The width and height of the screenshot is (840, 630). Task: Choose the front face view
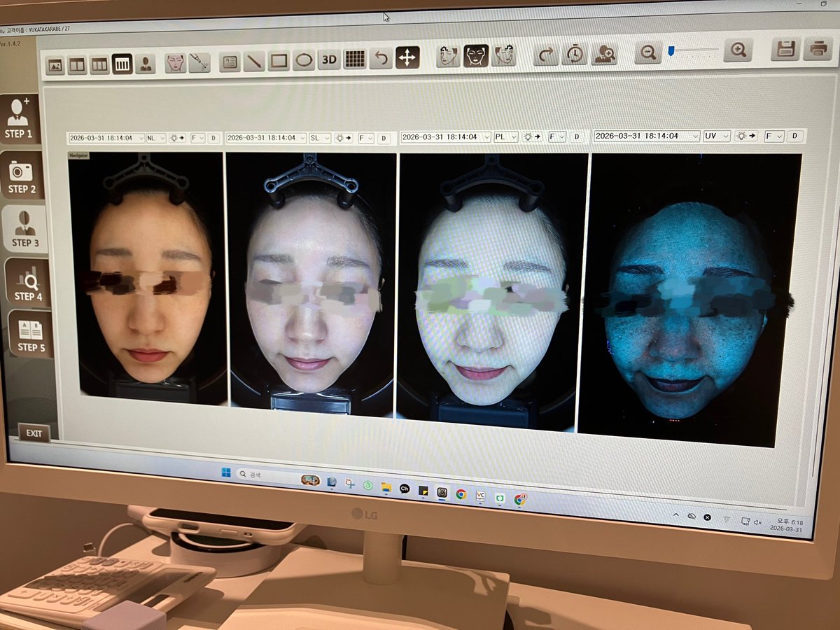click(x=476, y=55)
